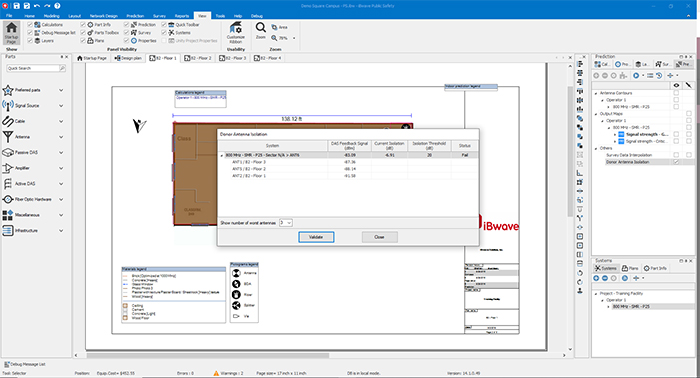Click the Debug Message List icon at bottom

click(7, 364)
